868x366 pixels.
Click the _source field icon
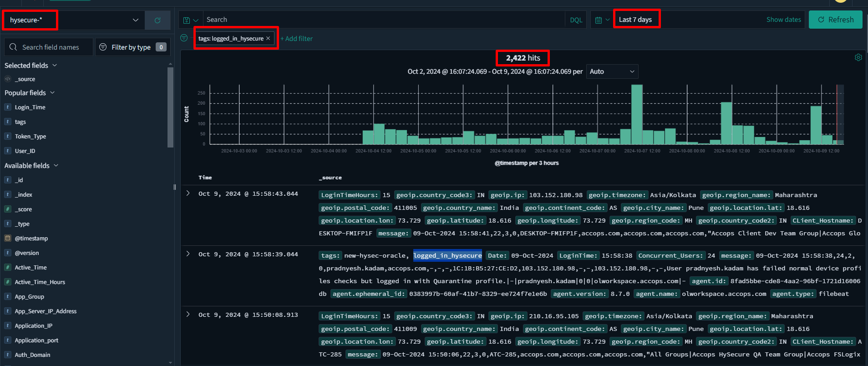(8, 79)
